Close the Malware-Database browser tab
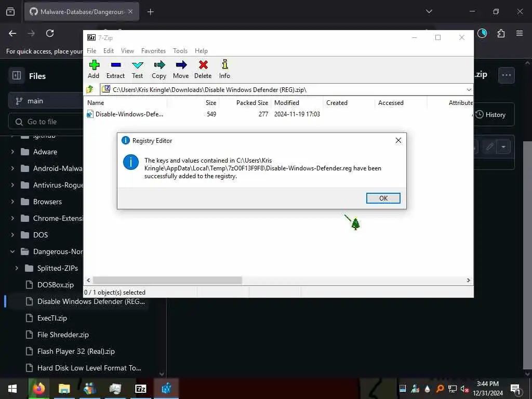 tap(130, 12)
